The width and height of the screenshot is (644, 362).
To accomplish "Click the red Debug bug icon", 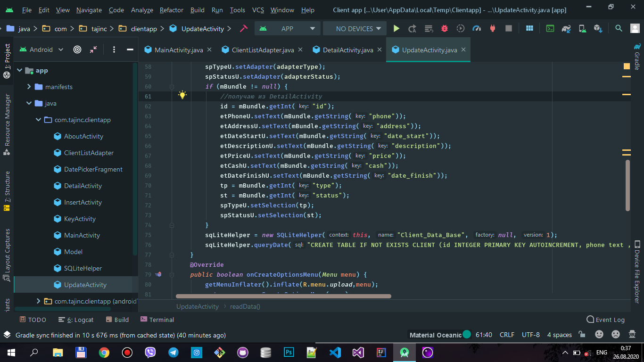I will [x=444, y=29].
